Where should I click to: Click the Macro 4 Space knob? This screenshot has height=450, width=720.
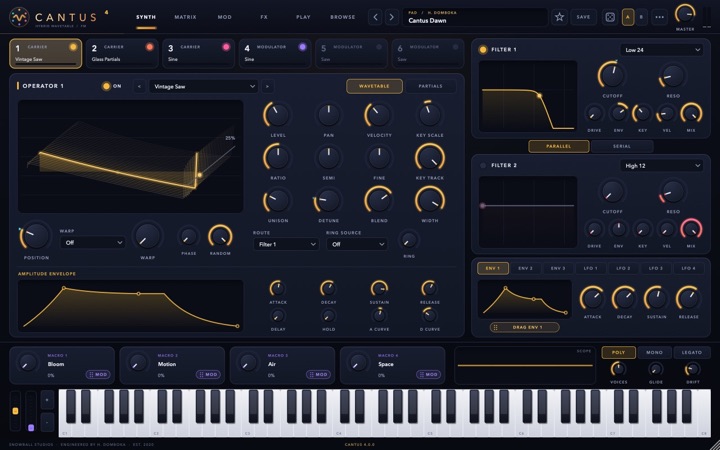359,363
